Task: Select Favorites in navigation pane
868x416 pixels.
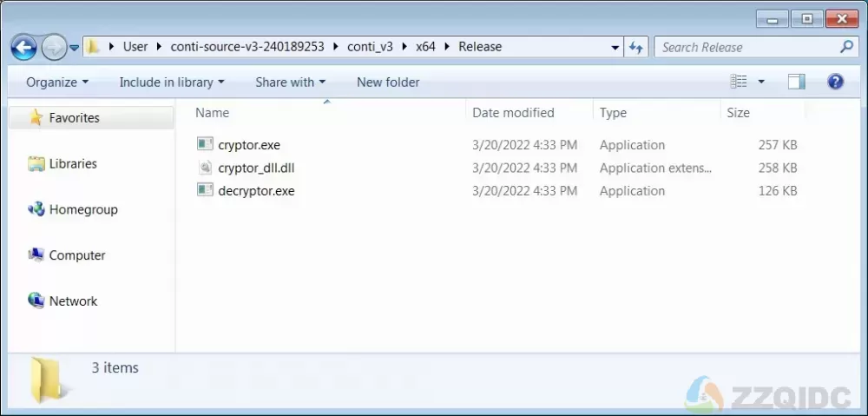Action: (x=91, y=117)
